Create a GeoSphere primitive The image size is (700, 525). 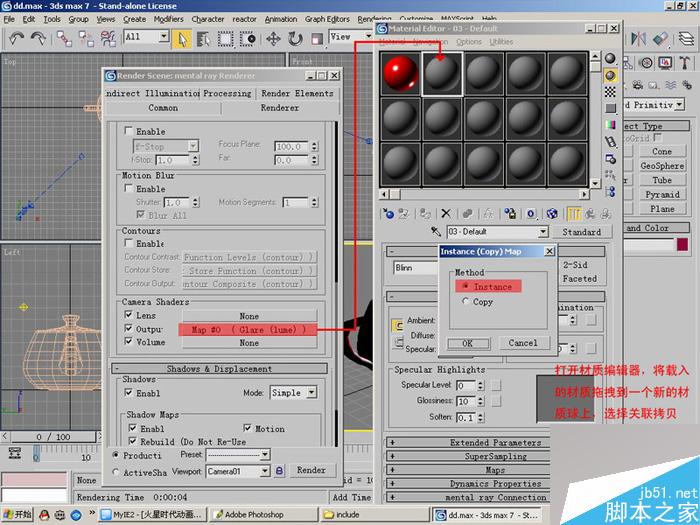tap(662, 166)
